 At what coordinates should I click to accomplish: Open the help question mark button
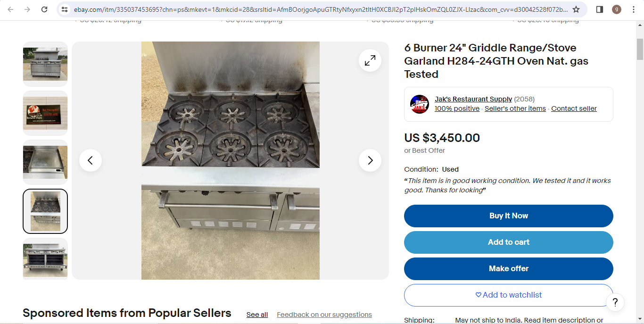coord(615,302)
